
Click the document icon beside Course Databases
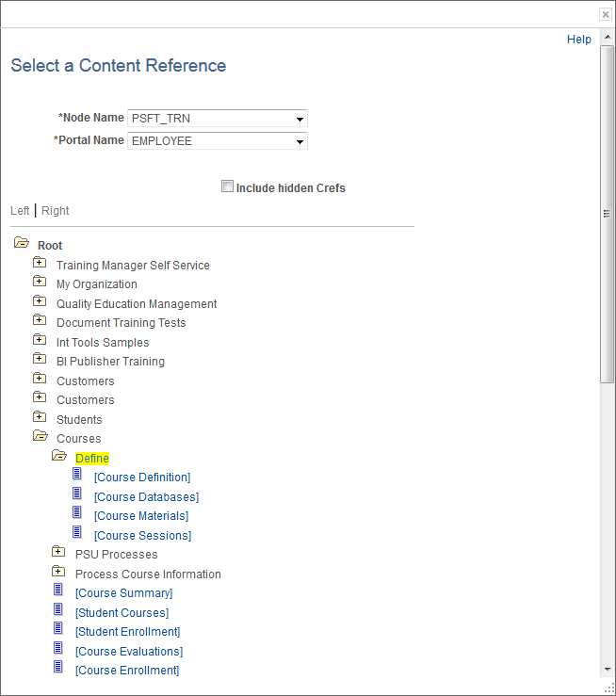[77, 494]
